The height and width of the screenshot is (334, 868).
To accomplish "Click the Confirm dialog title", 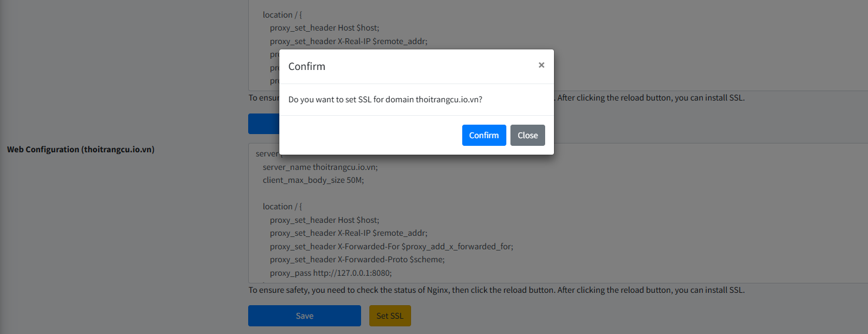I will tap(306, 66).
